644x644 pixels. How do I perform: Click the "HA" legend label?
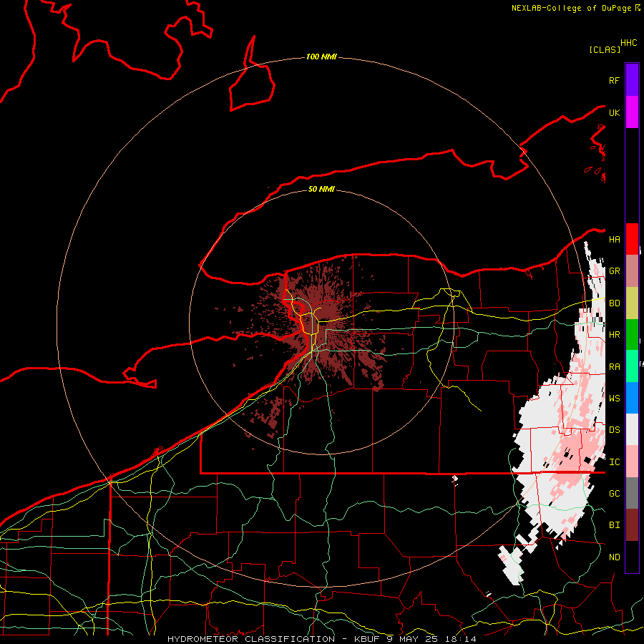(x=614, y=239)
